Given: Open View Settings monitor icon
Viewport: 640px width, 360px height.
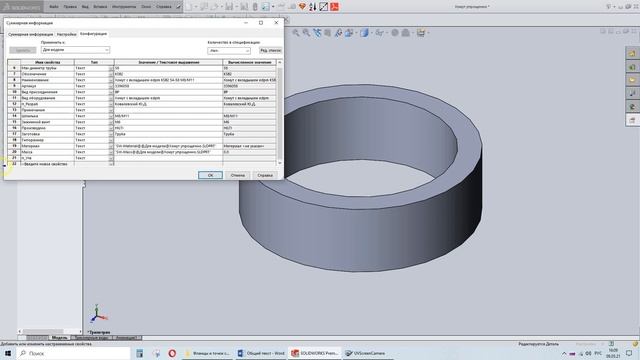Looking at the screenshot, I should (421, 33).
